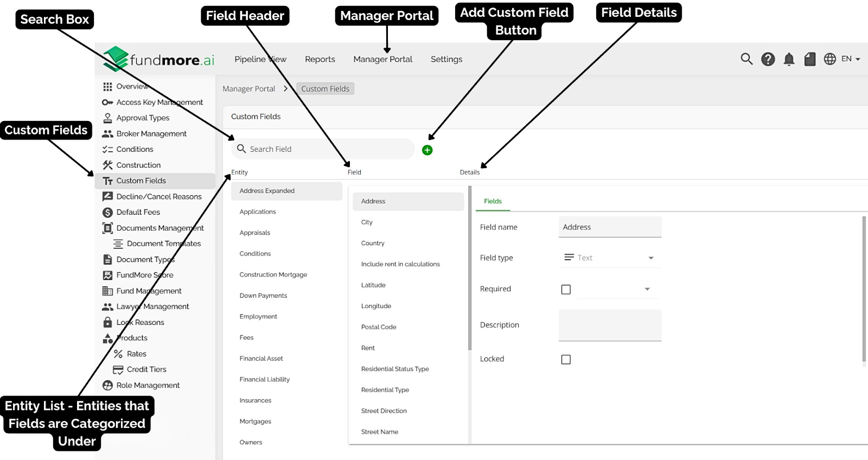
Task: Open the Manager Portal menu
Action: (383, 59)
